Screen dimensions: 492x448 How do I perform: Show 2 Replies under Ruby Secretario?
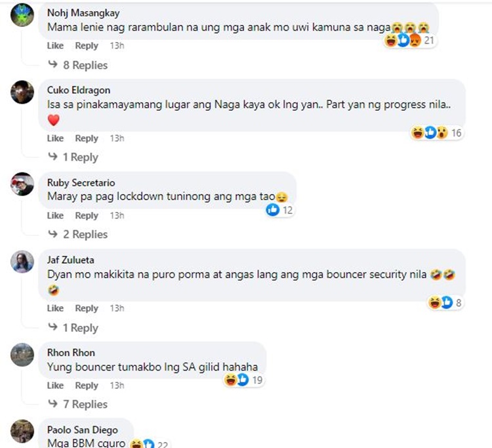(78, 234)
